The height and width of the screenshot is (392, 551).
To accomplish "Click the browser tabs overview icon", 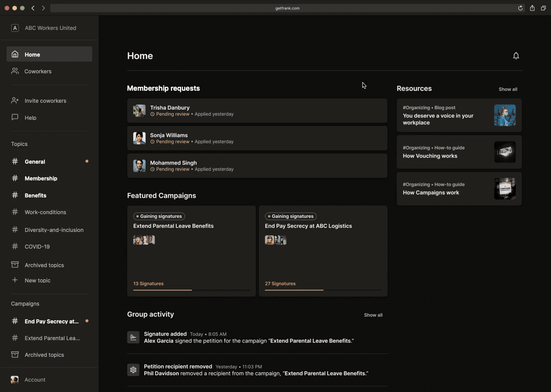I will tap(543, 8).
